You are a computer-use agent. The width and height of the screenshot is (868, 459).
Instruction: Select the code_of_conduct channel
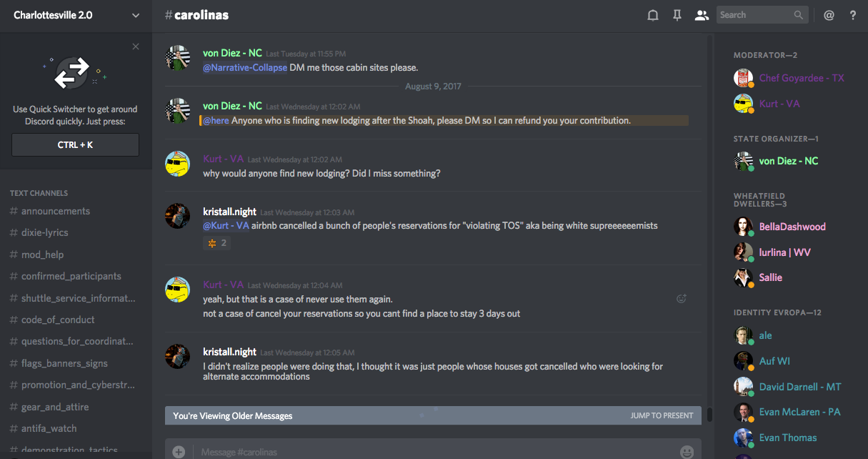pos(58,320)
